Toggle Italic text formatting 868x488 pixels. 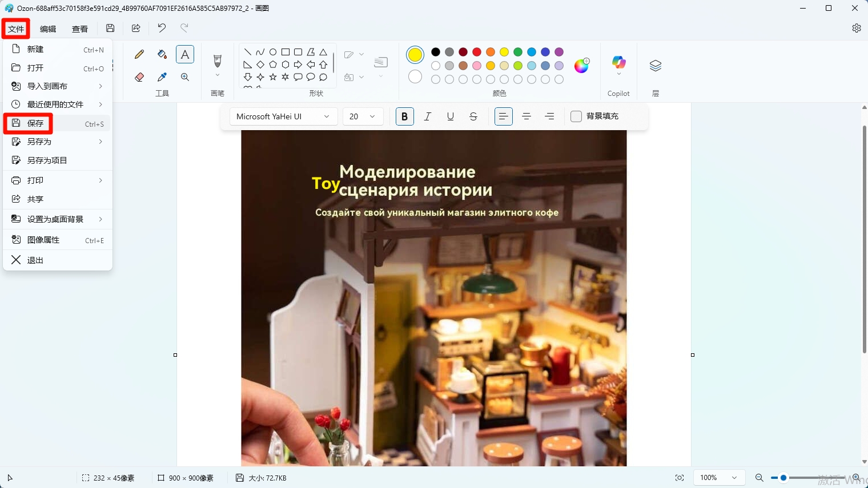427,116
